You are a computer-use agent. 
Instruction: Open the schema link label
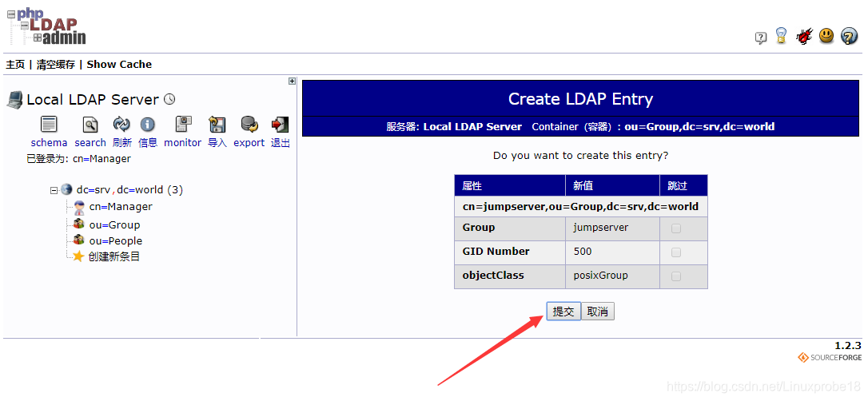pos(50,143)
